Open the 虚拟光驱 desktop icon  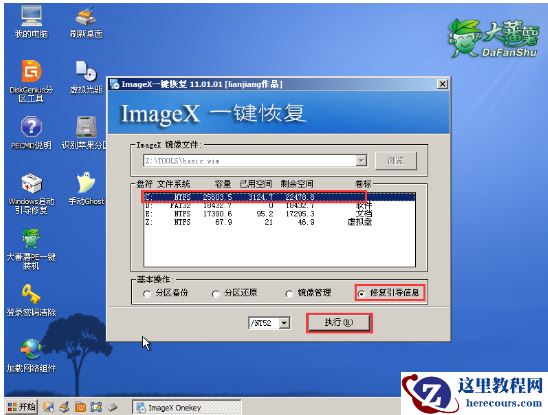tap(86, 77)
